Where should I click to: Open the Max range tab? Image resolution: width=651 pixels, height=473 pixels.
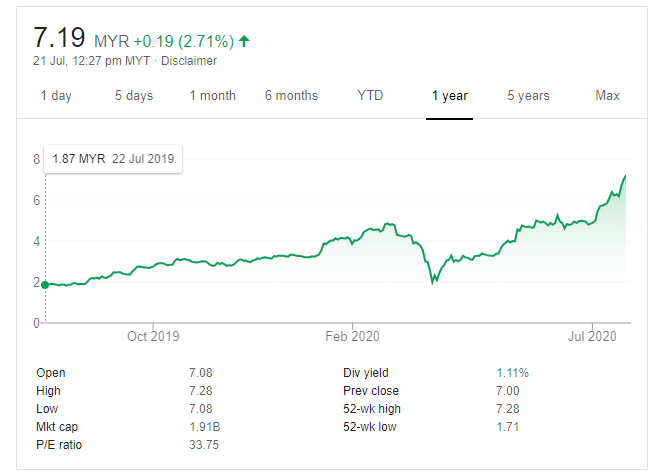coord(607,96)
